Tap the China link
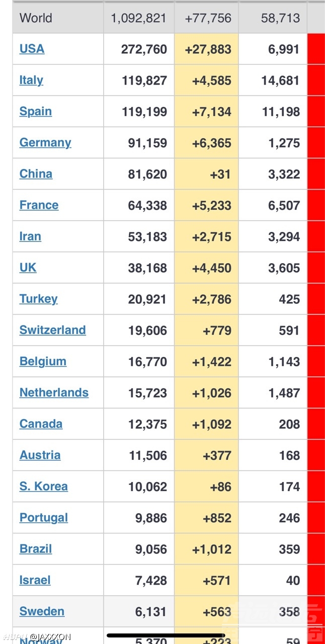 pos(36,174)
